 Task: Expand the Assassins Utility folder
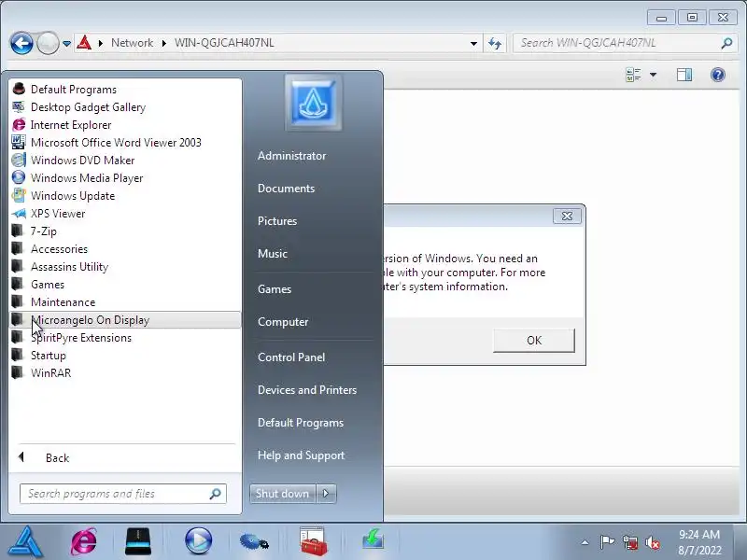pyautogui.click(x=125, y=267)
